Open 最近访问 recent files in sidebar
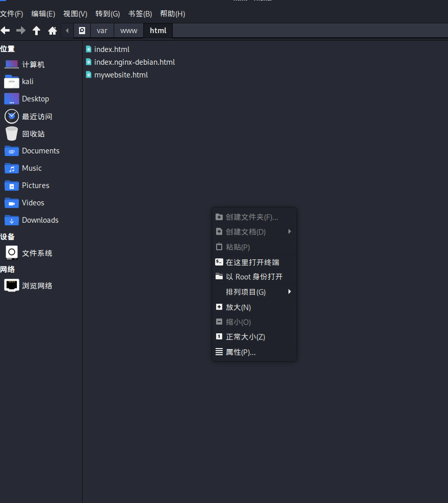The width and height of the screenshot is (448, 503). (41, 116)
